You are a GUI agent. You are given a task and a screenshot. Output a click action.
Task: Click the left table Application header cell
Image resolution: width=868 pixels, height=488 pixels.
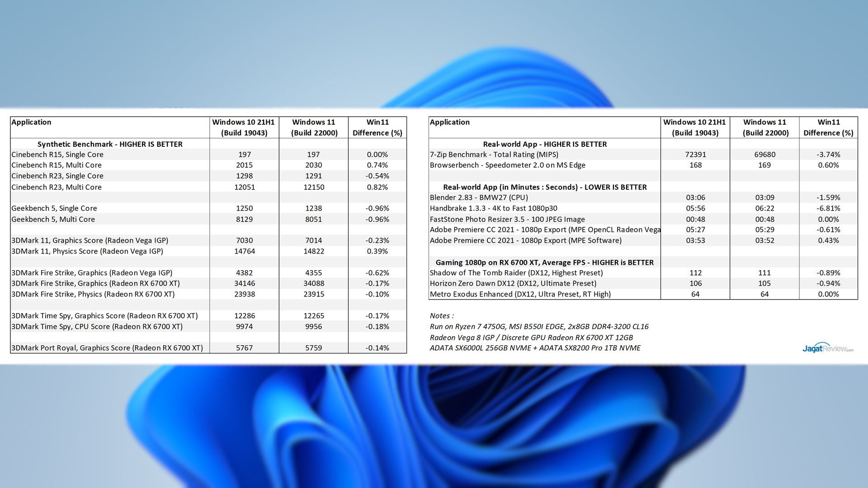(x=32, y=122)
